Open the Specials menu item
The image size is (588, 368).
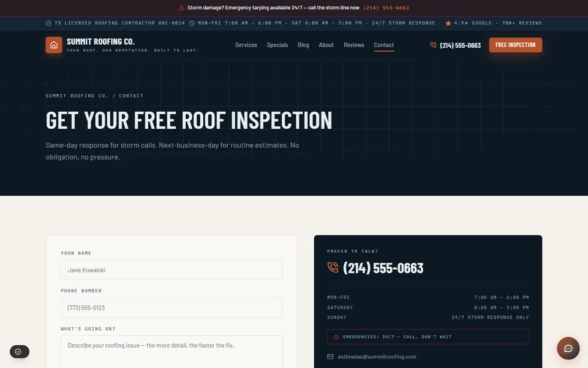pyautogui.click(x=277, y=45)
